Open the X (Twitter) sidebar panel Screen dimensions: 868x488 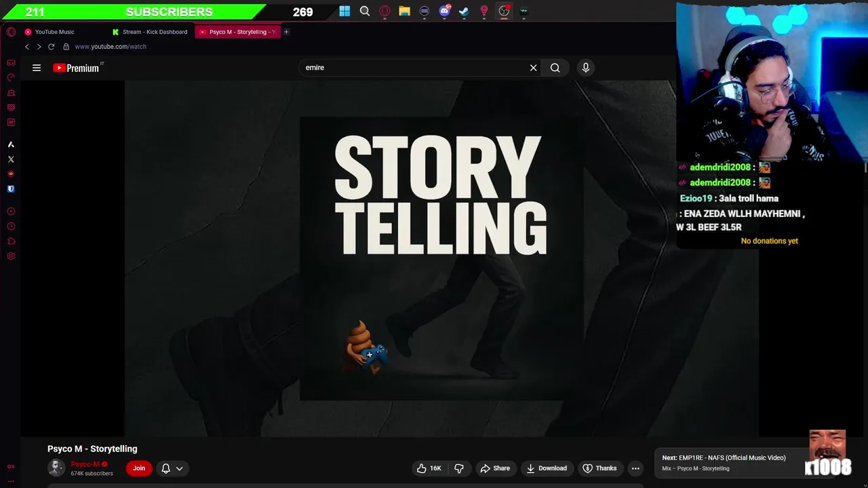coord(11,159)
